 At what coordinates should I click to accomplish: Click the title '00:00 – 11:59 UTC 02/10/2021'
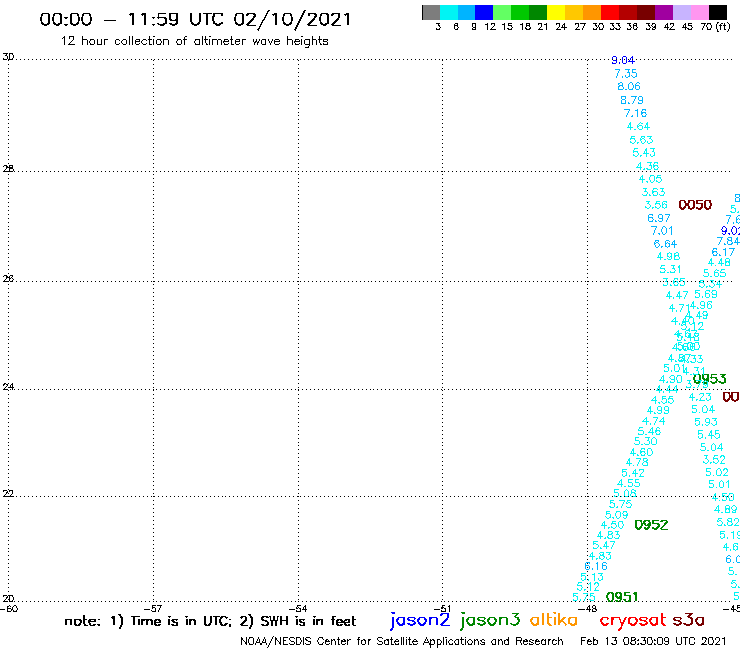195,19
